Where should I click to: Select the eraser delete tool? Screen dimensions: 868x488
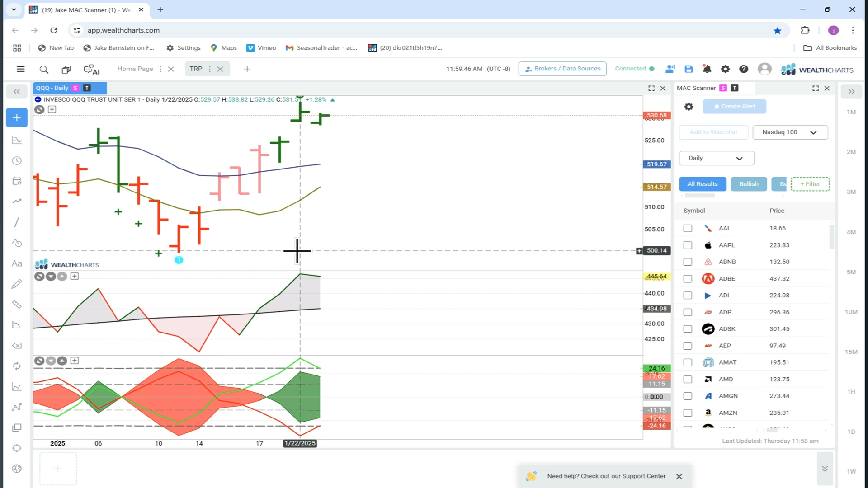(x=17, y=346)
